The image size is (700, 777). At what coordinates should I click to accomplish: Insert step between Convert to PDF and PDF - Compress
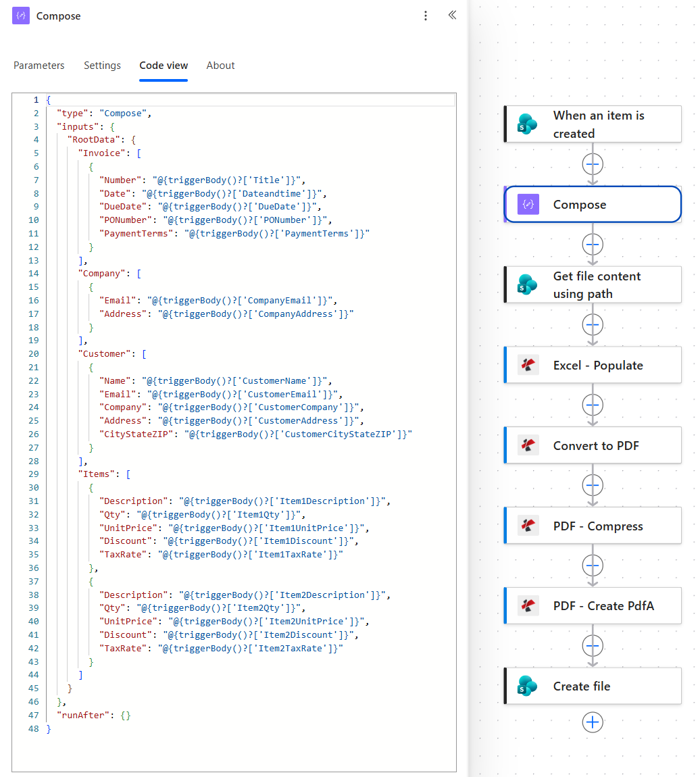[x=593, y=485]
